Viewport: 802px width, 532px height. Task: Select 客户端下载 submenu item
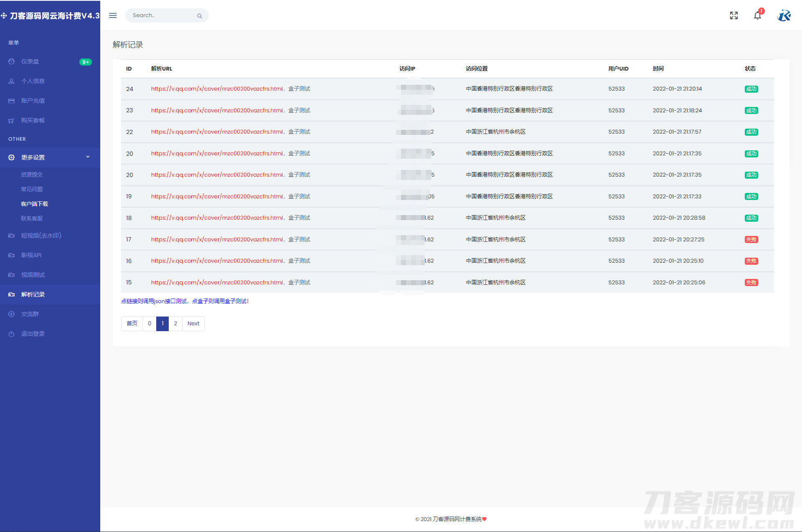tap(34, 204)
